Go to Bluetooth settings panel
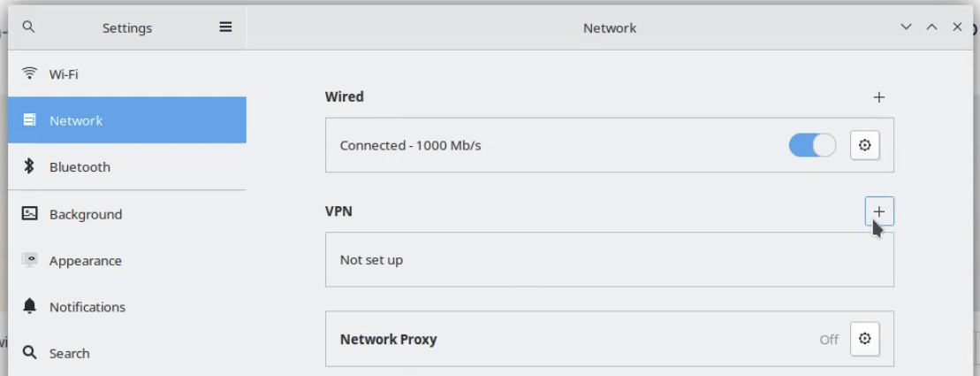This screenshot has height=376, width=980. pos(127,166)
